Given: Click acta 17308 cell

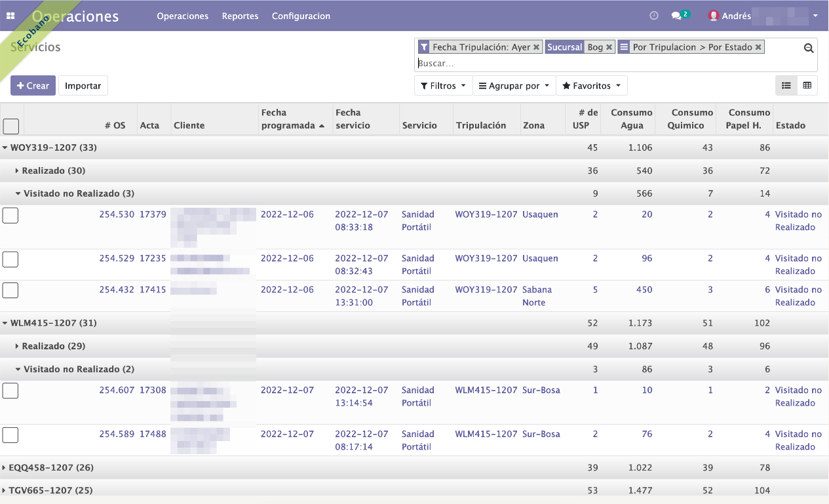Looking at the screenshot, I should [x=153, y=390].
